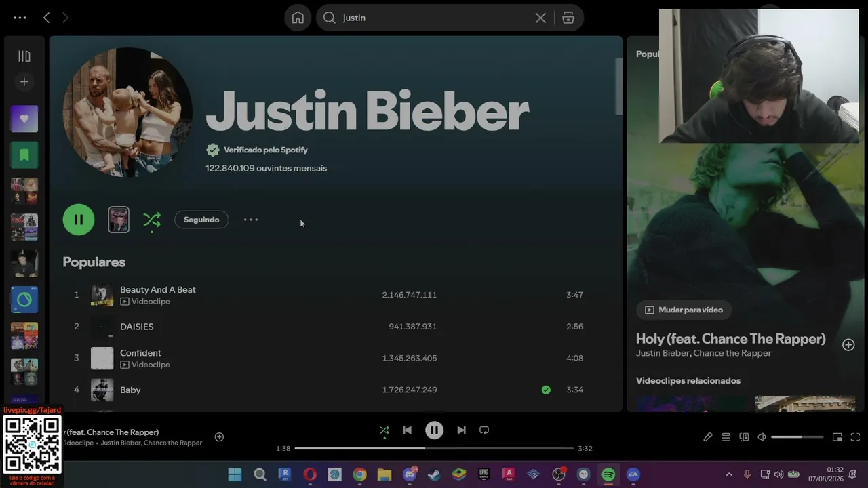Open Connect to a device
This screenshot has width=868, height=488.
coord(744,437)
